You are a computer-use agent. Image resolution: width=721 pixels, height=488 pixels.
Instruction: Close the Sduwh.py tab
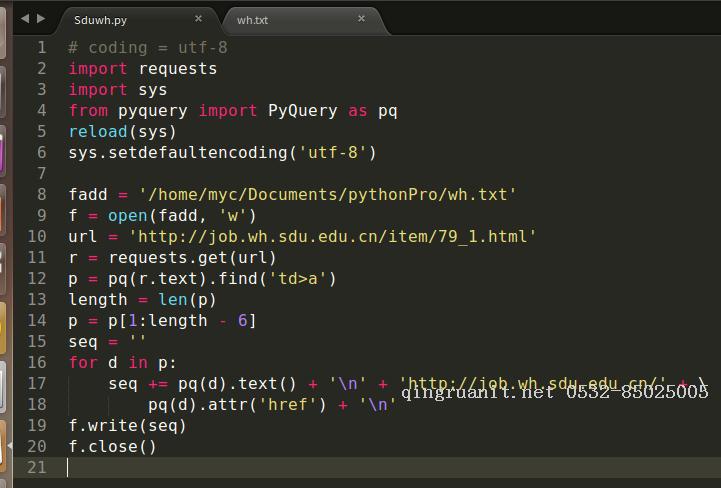198,18
